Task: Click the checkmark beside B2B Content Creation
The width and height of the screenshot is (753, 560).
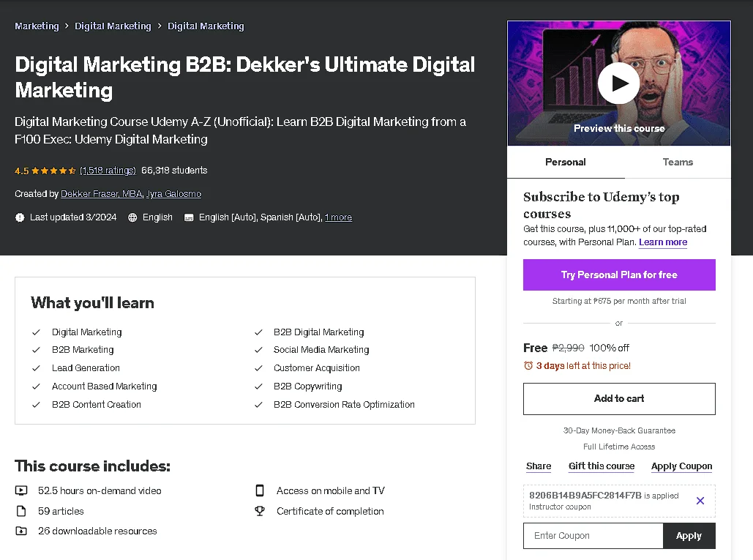Action: [36, 404]
